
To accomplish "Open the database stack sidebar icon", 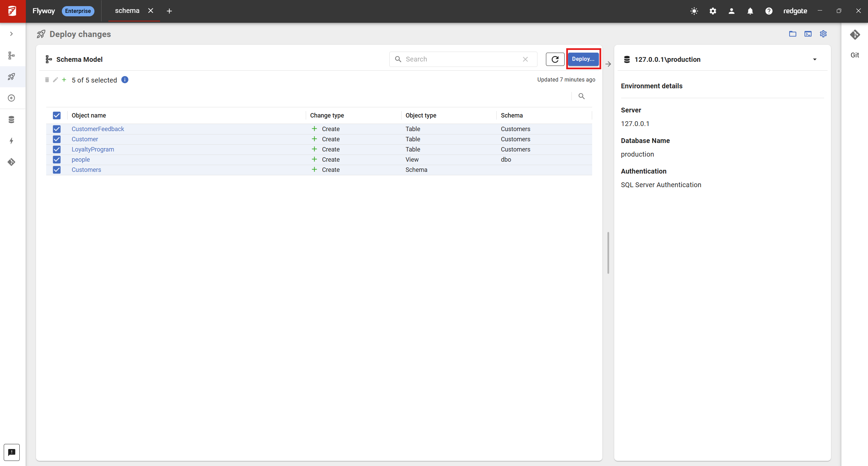I will click(x=12, y=120).
